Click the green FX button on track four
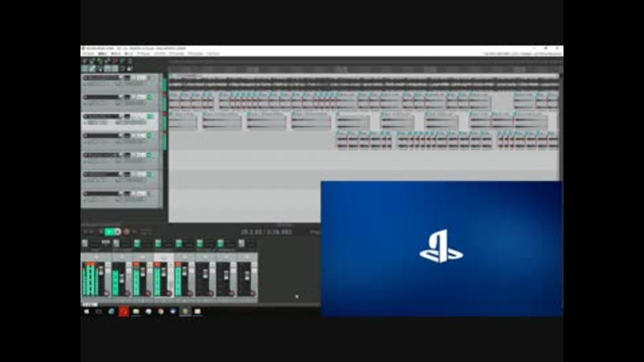Viewport: 644px width, 362px height. tap(150, 135)
